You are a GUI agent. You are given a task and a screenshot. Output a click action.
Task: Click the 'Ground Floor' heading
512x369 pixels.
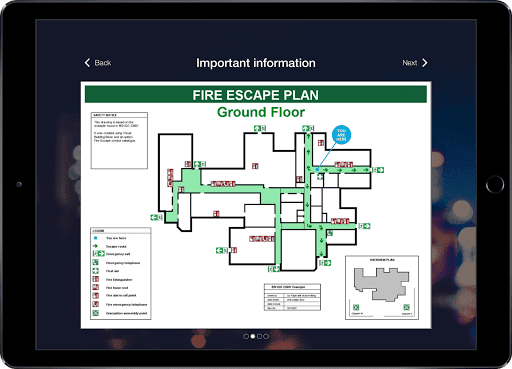point(261,112)
